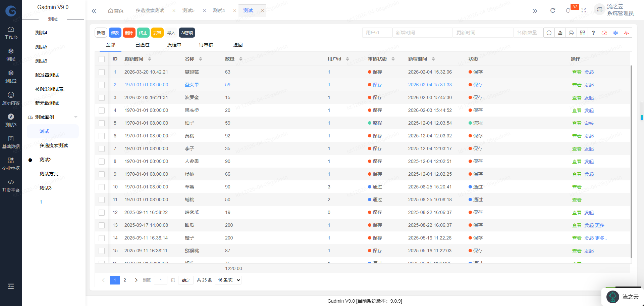The width and height of the screenshot is (644, 306).
Task: Sort by 数量 column arrows
Action: click(241, 59)
